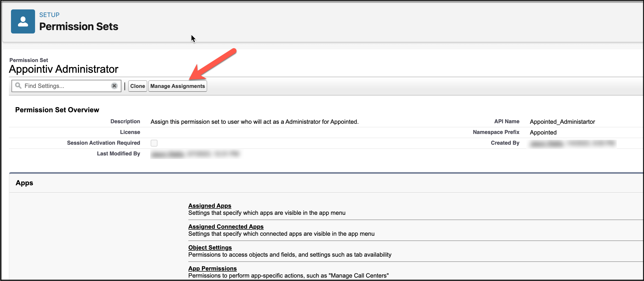The width and height of the screenshot is (644, 281).
Task: Click the Permission Sets user icon
Action: click(x=23, y=21)
